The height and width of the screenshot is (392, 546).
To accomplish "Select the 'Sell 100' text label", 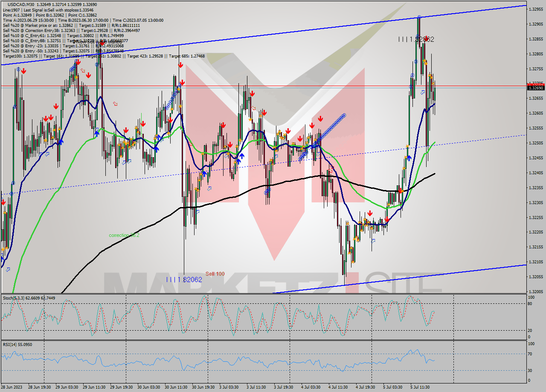I will click(214, 274).
